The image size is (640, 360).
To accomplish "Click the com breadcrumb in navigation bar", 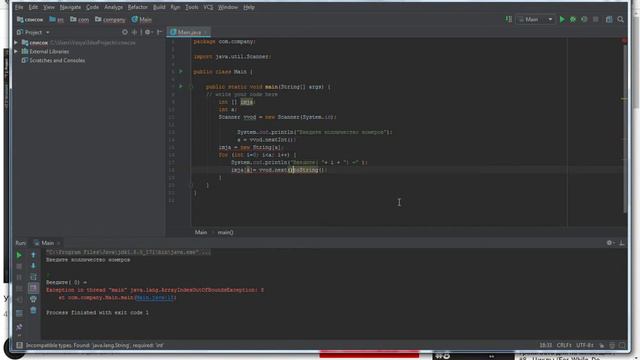I will 79,19.
